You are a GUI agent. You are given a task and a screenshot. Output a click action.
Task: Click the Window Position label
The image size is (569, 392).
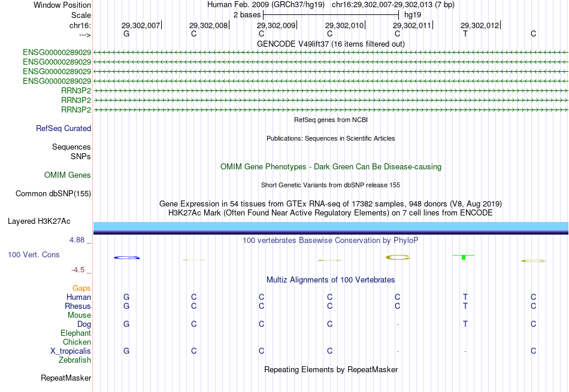point(62,5)
